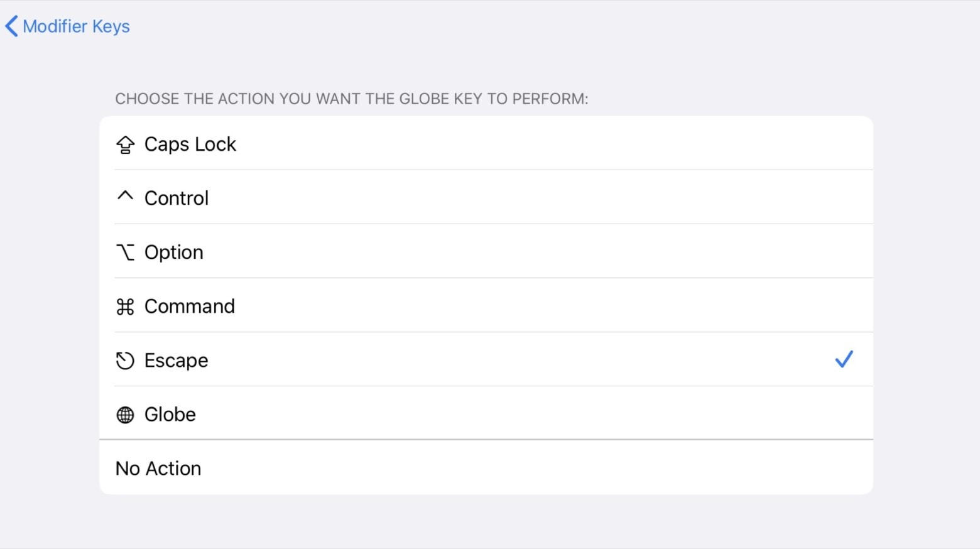The image size is (980, 549).
Task: Click the Command key symbol icon
Action: pyautogui.click(x=125, y=306)
